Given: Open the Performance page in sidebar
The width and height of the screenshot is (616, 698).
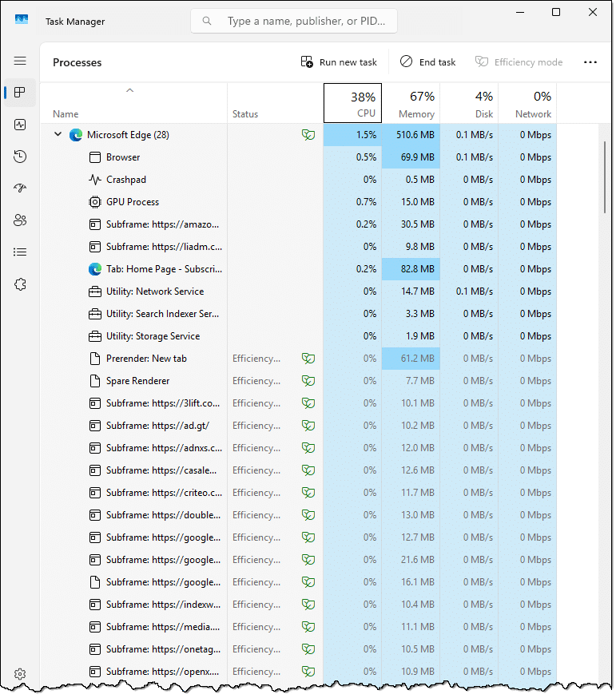Looking at the screenshot, I should tap(20, 125).
